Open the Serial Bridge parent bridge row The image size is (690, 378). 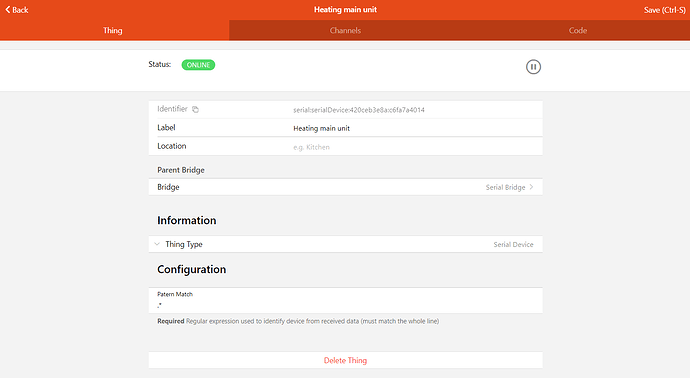(x=345, y=187)
